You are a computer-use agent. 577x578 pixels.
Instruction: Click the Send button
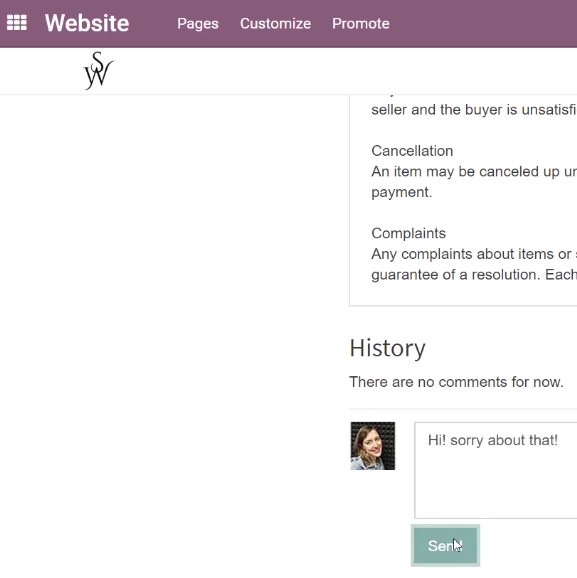[445, 546]
